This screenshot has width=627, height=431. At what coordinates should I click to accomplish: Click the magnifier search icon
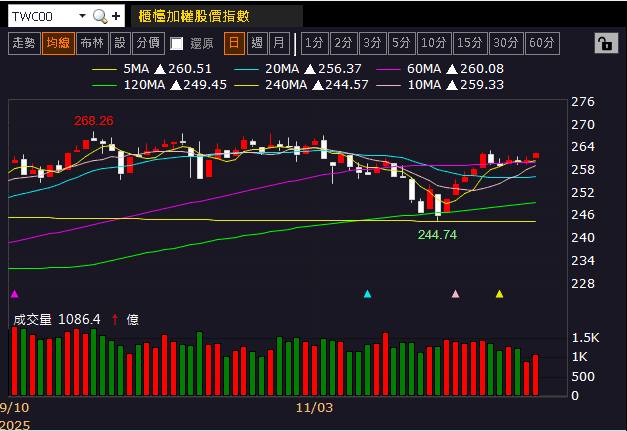tap(100, 16)
